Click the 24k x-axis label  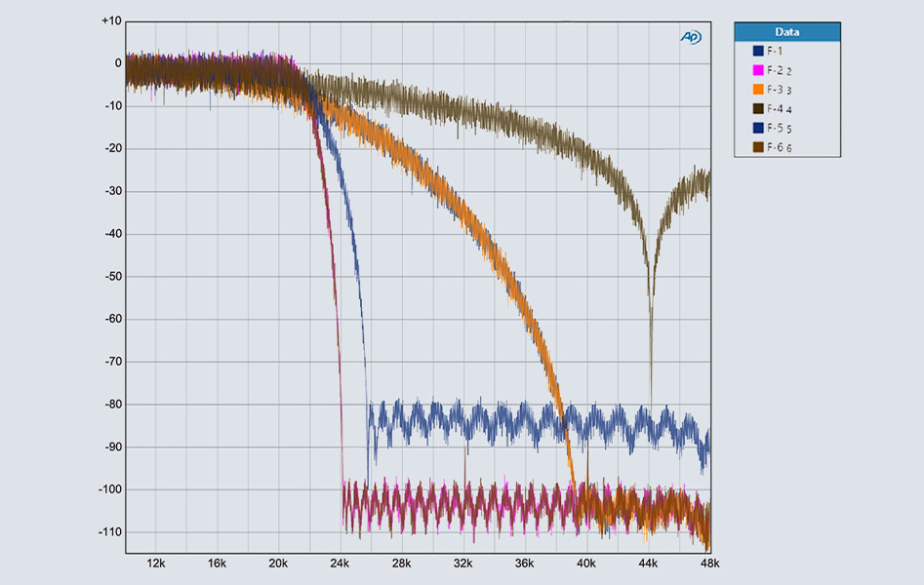pos(341,564)
